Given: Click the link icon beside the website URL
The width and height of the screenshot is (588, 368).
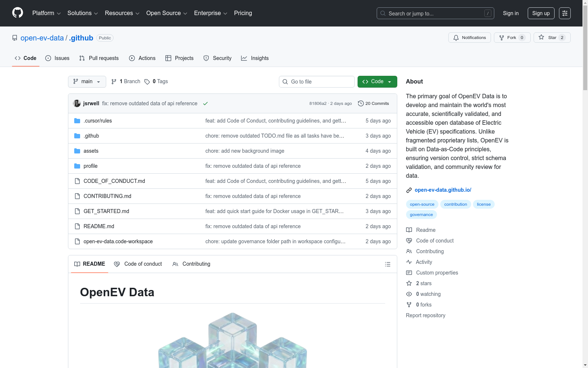Looking at the screenshot, I should [409, 190].
